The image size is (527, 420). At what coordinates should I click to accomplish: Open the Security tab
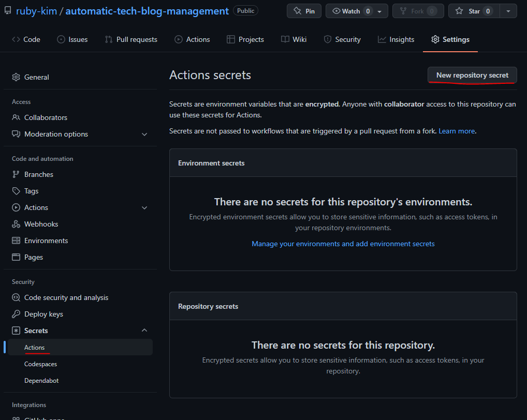(342, 39)
